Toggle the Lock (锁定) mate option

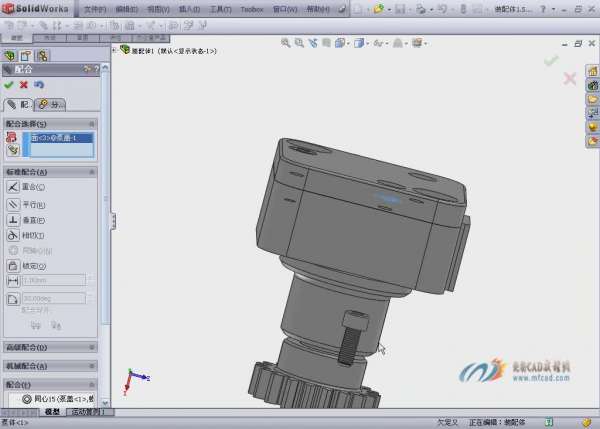click(x=13, y=266)
